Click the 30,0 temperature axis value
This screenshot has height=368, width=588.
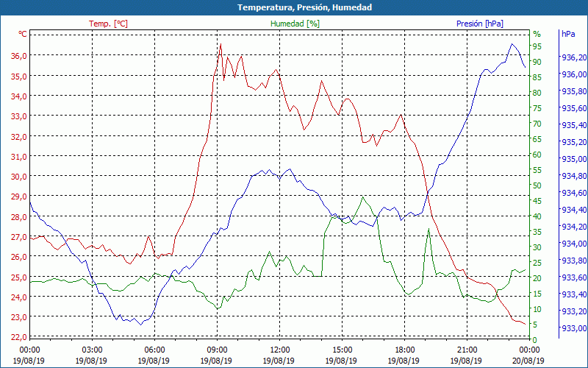pos(18,176)
